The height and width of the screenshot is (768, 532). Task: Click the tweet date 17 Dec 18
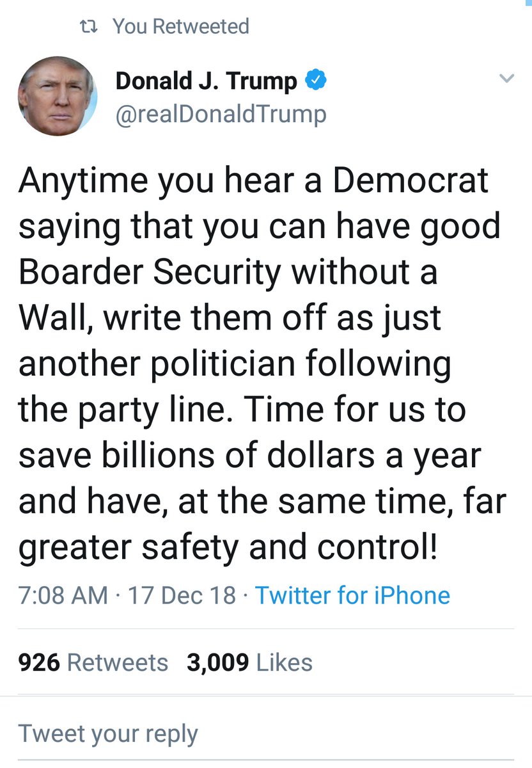point(182,596)
